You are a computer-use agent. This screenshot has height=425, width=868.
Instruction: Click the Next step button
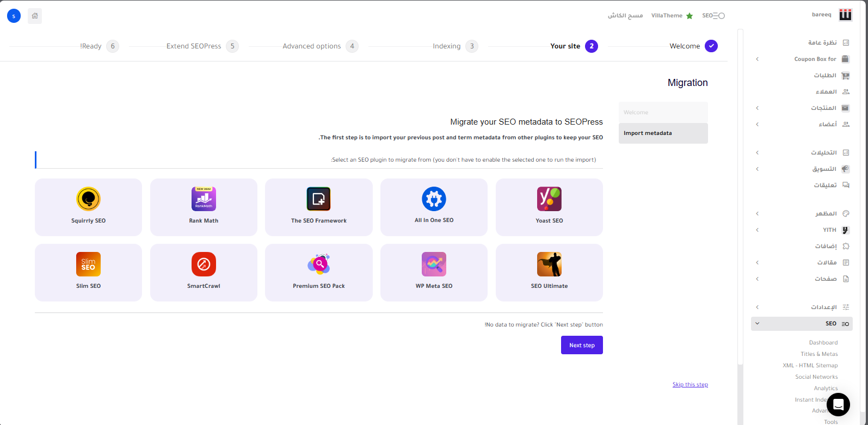click(582, 345)
